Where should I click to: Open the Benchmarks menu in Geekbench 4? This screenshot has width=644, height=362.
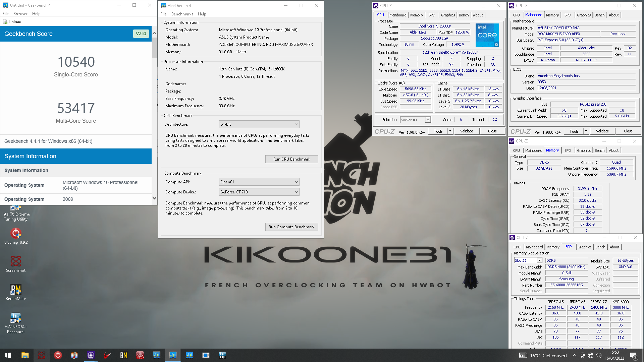182,14
